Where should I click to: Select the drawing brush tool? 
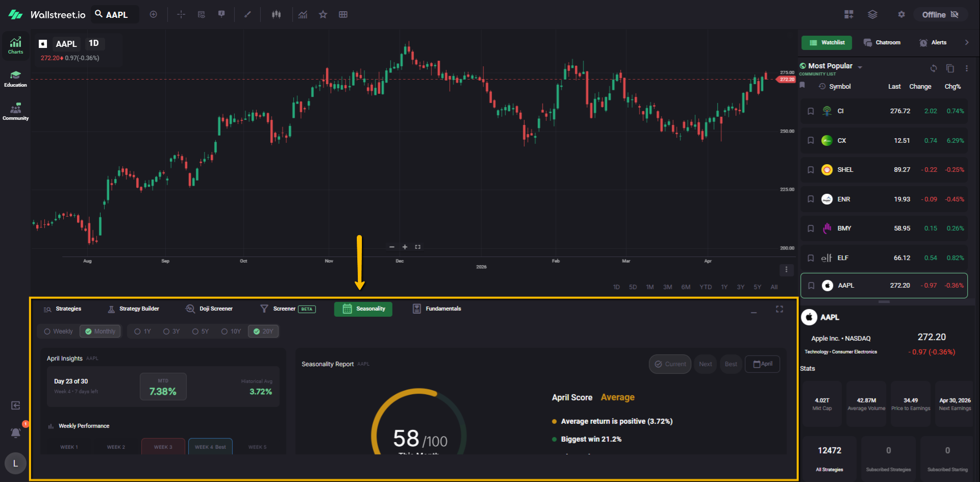pyautogui.click(x=248, y=15)
